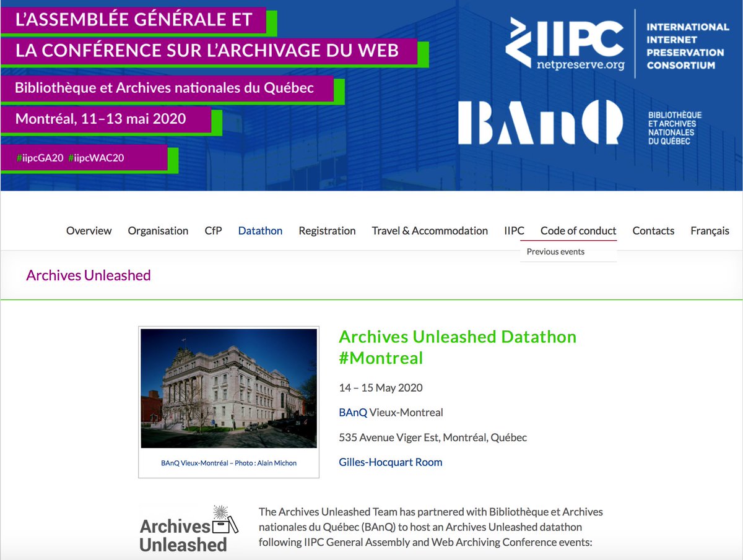The width and height of the screenshot is (743, 560).
Task: Follow the BAnQ link before Vieux-Montreal
Action: [x=353, y=413]
